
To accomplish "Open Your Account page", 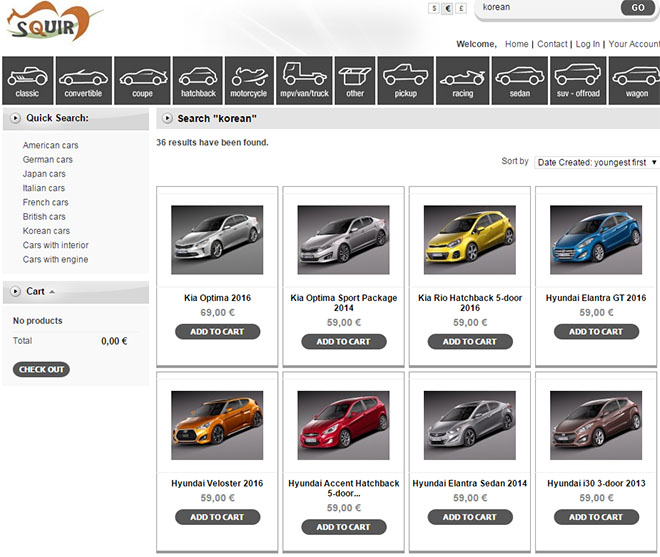I will [634, 44].
